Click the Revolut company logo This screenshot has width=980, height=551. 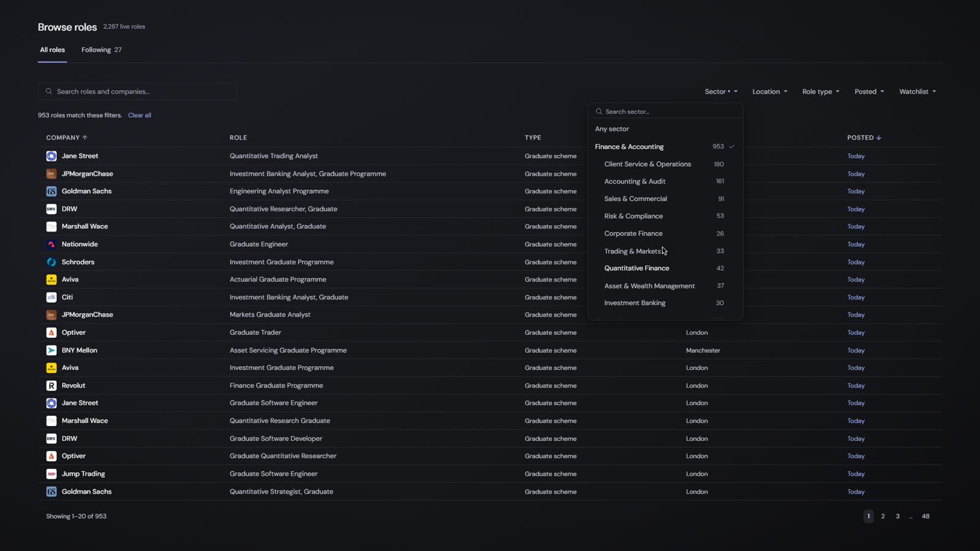point(51,386)
